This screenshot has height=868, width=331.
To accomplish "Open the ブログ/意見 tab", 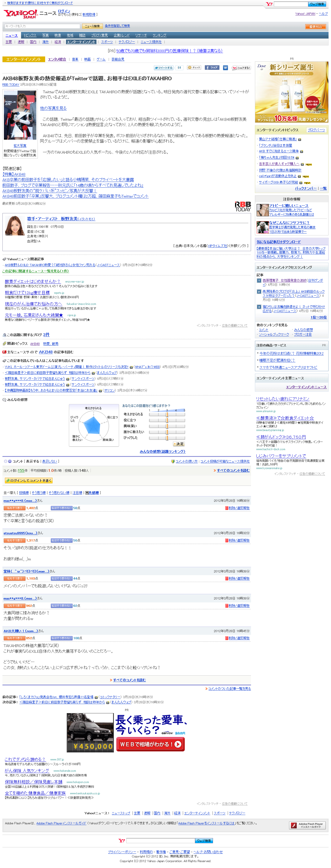I will [100, 35].
